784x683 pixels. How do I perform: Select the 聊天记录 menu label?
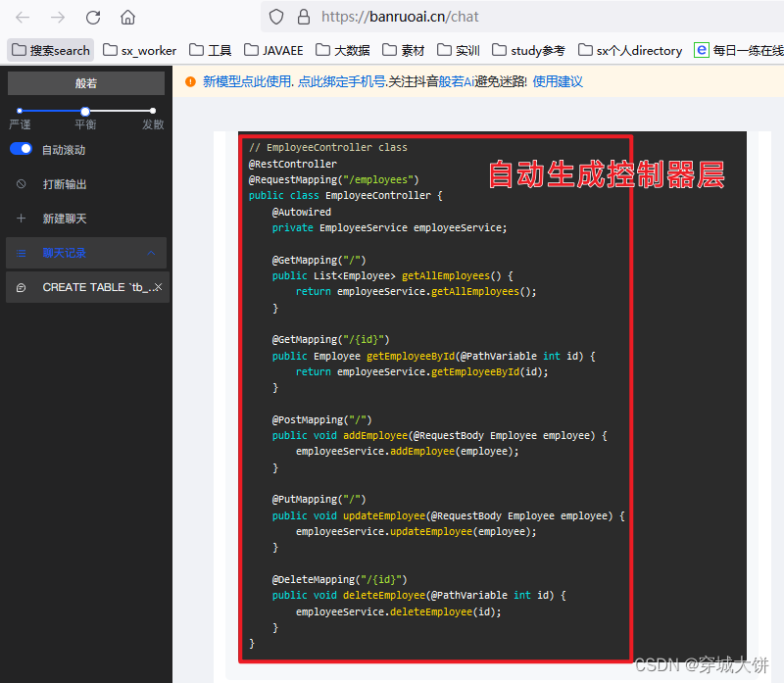(65, 253)
